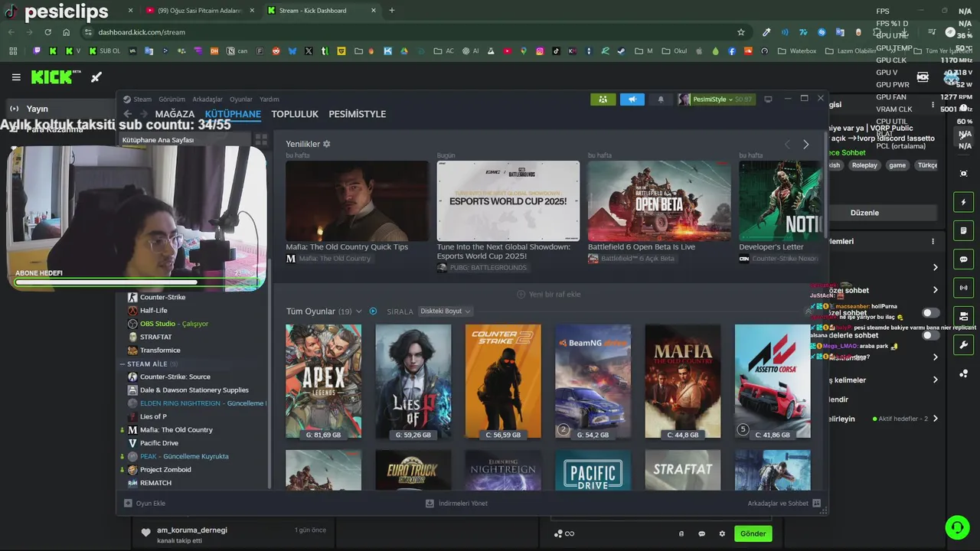Toggle the özel sohbet switch
Image resolution: width=980 pixels, height=551 pixels.
click(930, 313)
